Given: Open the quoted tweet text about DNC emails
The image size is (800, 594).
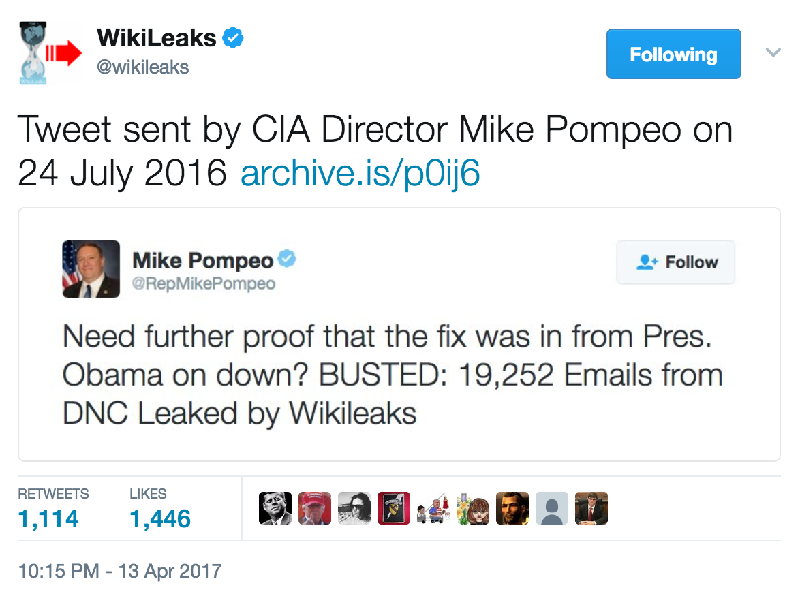Looking at the screenshot, I should pyautogui.click(x=392, y=375).
